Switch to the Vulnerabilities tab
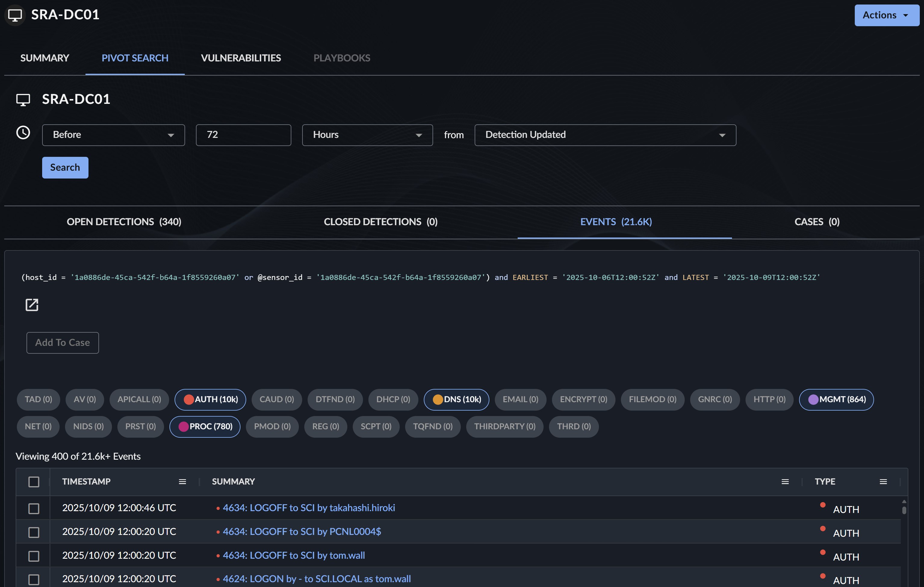The height and width of the screenshot is (587, 924). click(240, 58)
